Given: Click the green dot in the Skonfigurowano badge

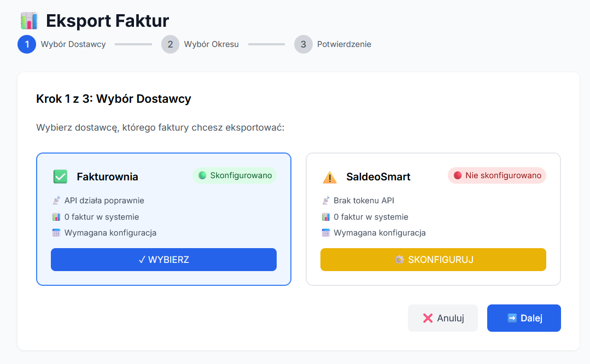Looking at the screenshot, I should click(x=202, y=175).
